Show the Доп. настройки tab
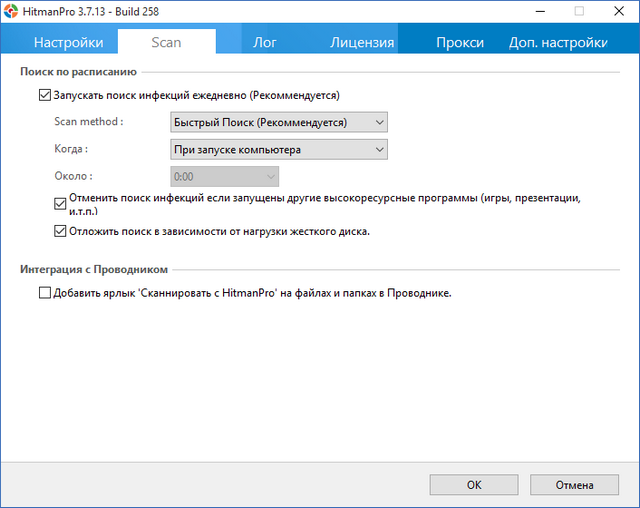Viewport: 640px width, 508px height. click(x=558, y=42)
